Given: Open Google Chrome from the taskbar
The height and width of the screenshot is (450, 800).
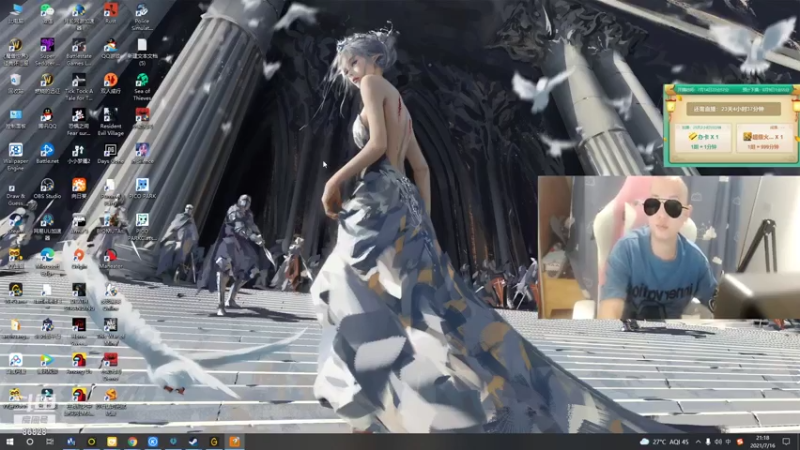Looking at the screenshot, I should pyautogui.click(x=132, y=442).
